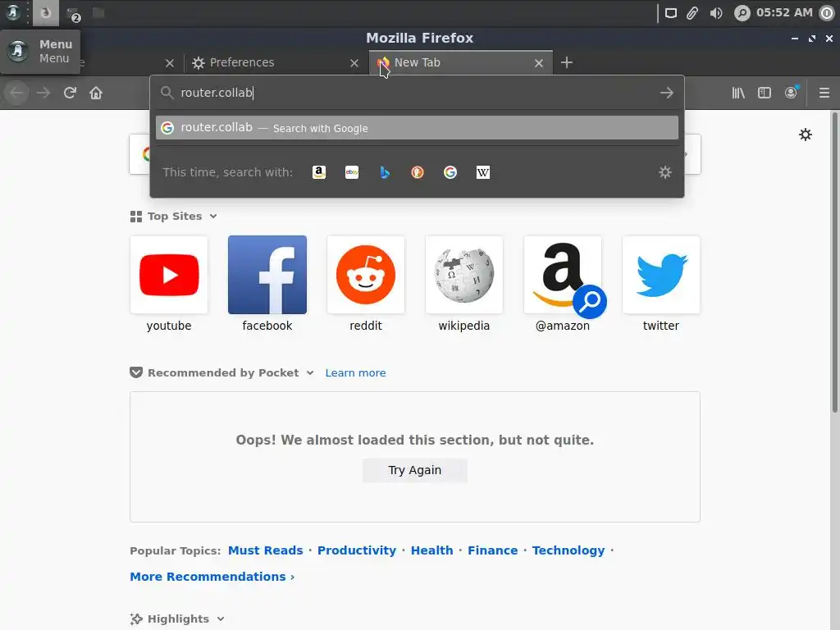Open the Technology topic link

pos(568,550)
